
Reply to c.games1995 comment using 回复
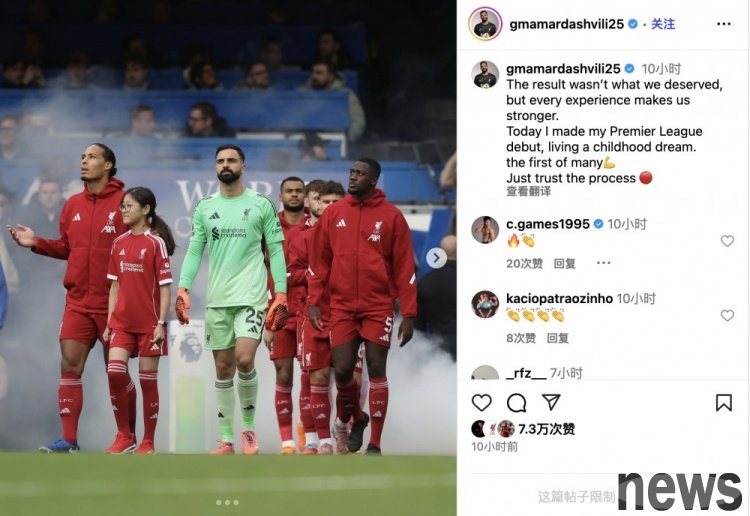pos(564,263)
